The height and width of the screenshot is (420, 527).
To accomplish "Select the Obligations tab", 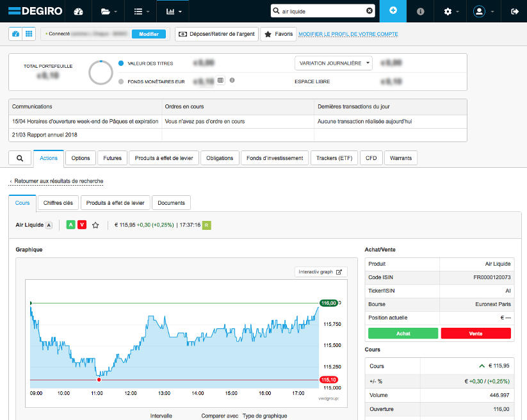I will click(220, 158).
